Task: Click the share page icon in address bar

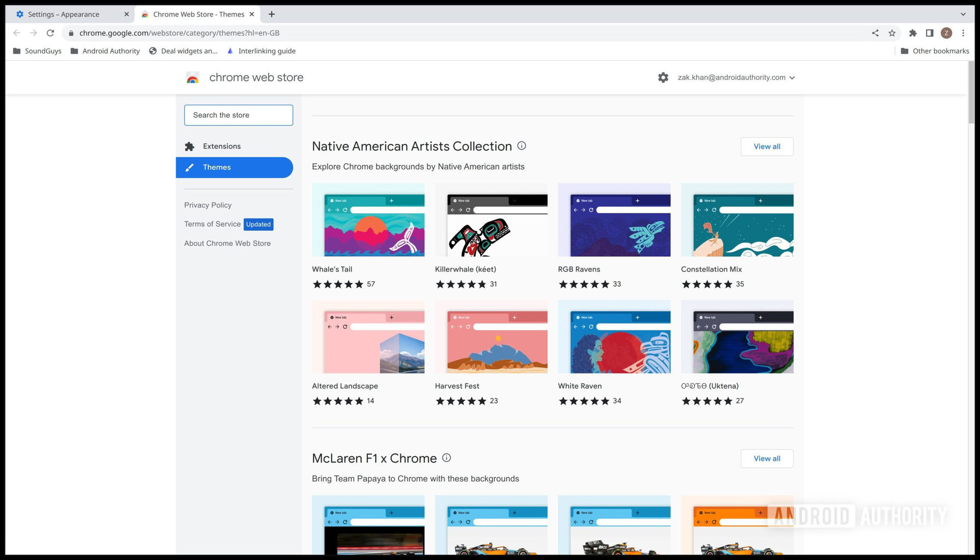Action: pyautogui.click(x=875, y=33)
